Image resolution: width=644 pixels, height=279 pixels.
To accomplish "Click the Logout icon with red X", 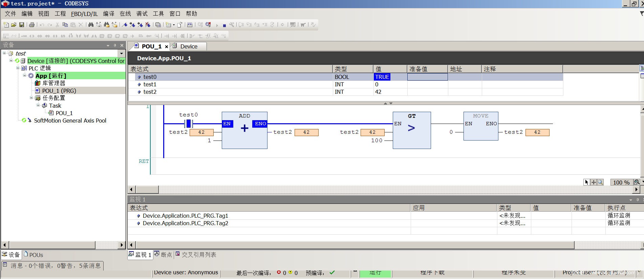I will (208, 25).
